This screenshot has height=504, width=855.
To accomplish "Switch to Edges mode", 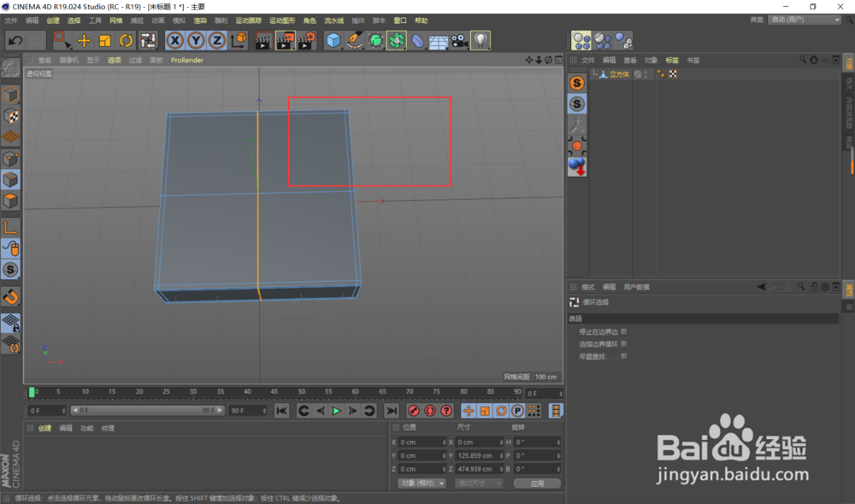I will click(x=10, y=179).
